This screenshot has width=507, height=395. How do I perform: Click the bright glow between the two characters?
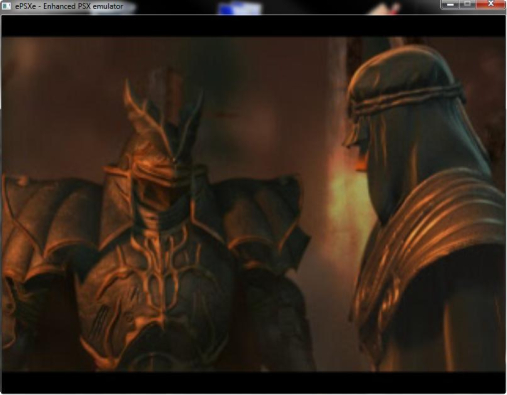[347, 200]
